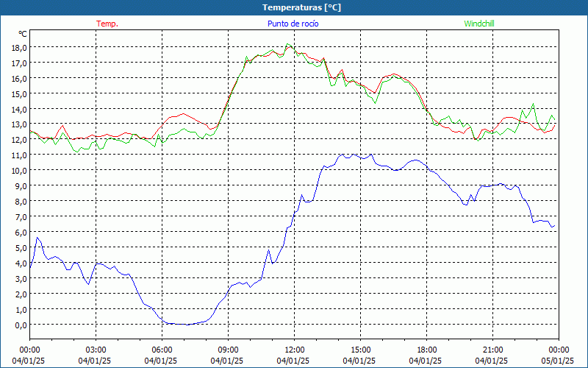Click the 'Temperaturas [°C]' chart title
Image resolution: width=588 pixels, height=368 pixels.
click(x=301, y=7)
